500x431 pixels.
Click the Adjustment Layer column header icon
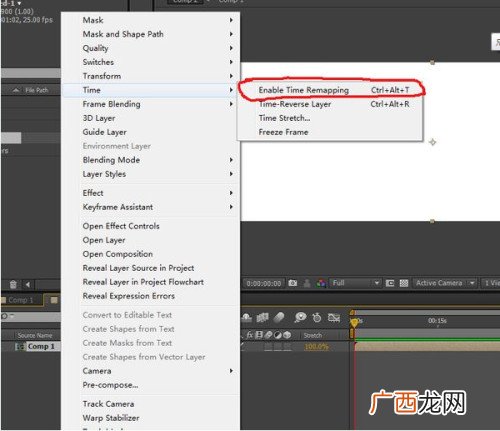[278, 335]
